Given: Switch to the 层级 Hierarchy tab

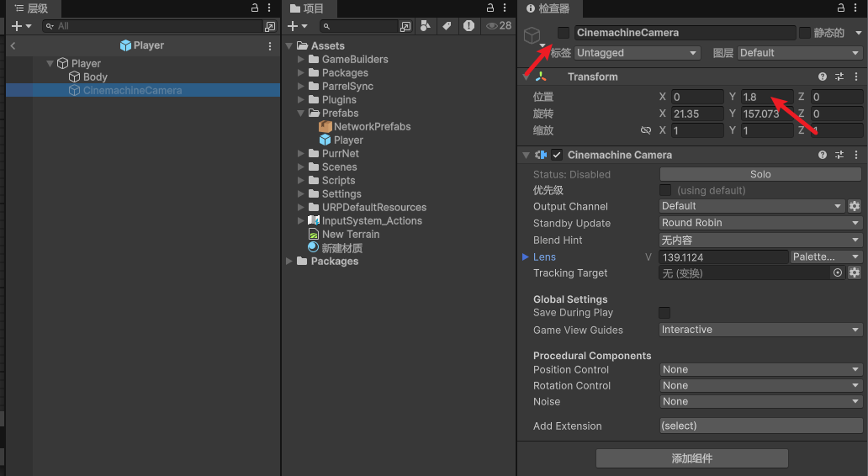Looking at the screenshot, I should [x=31, y=8].
